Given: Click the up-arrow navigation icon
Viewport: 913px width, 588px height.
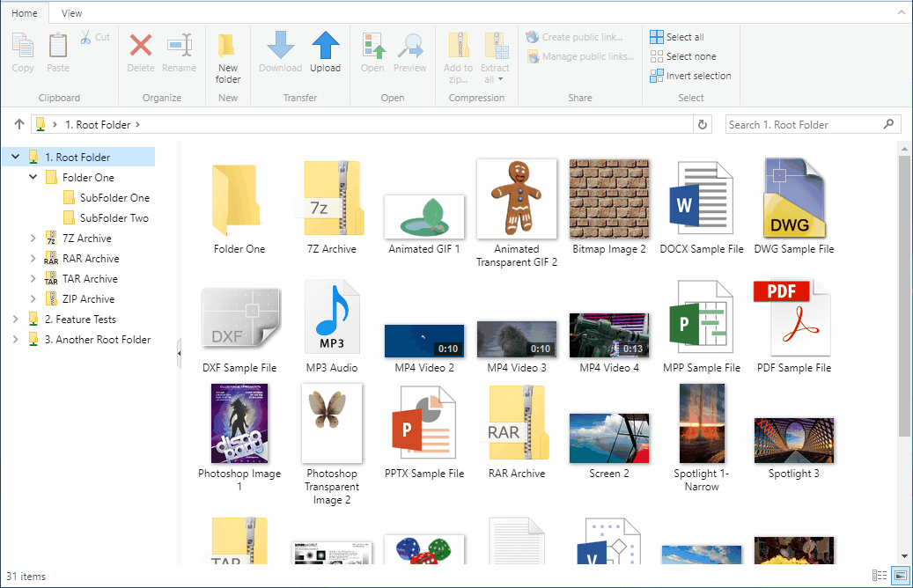Looking at the screenshot, I should (x=19, y=125).
